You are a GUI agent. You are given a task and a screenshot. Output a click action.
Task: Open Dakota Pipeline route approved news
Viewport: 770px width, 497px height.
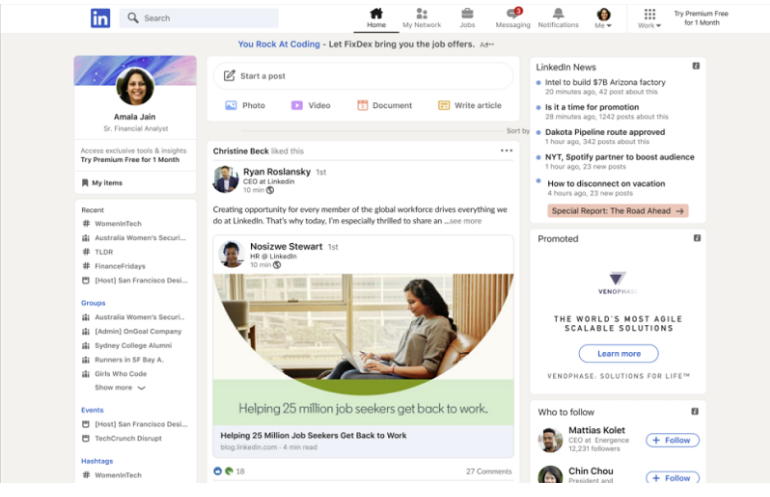(x=605, y=133)
